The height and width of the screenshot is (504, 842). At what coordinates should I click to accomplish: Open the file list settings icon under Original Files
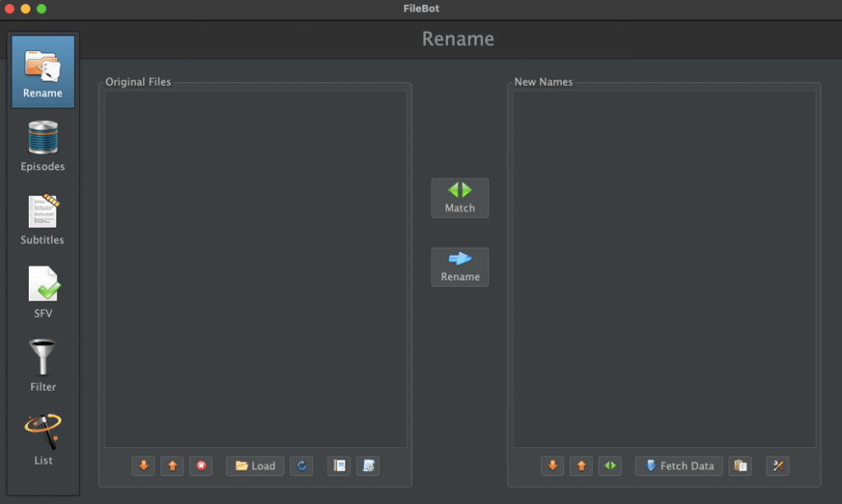[368, 466]
